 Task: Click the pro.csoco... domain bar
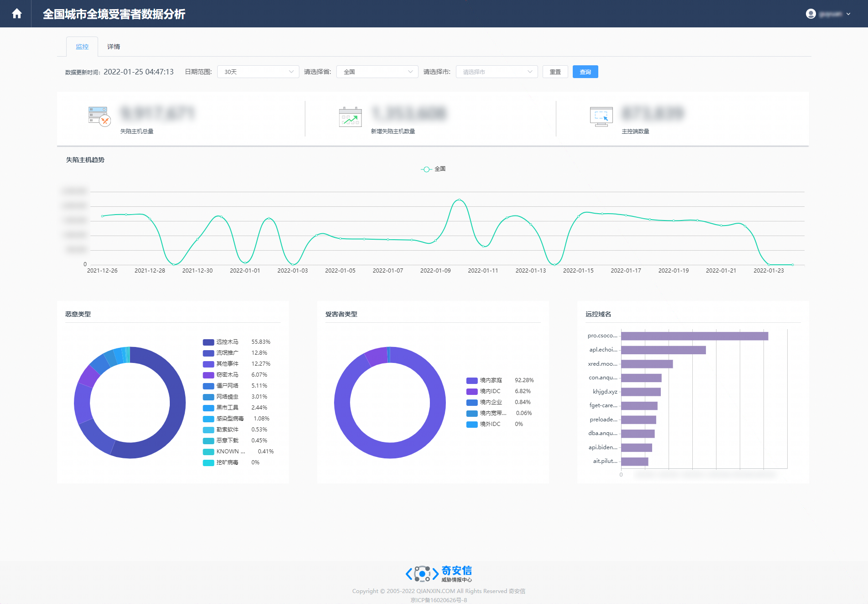695,336
